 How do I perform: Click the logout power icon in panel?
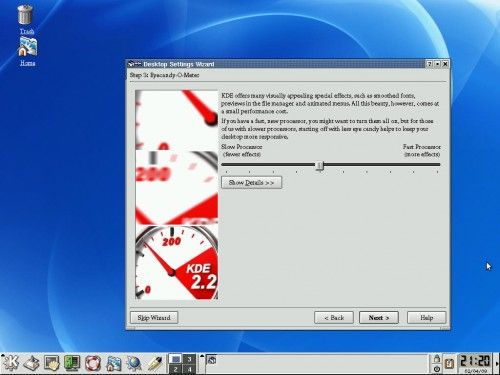[x=437, y=369]
